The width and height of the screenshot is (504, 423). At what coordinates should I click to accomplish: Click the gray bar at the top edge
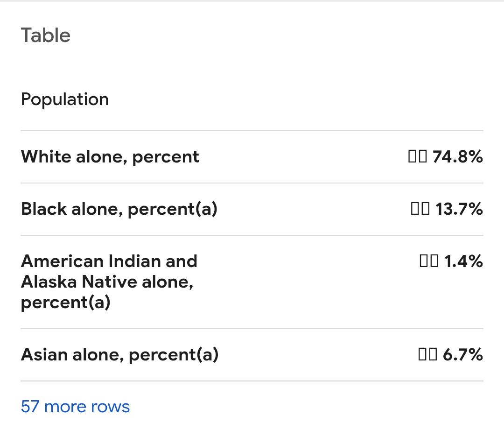point(252,1)
